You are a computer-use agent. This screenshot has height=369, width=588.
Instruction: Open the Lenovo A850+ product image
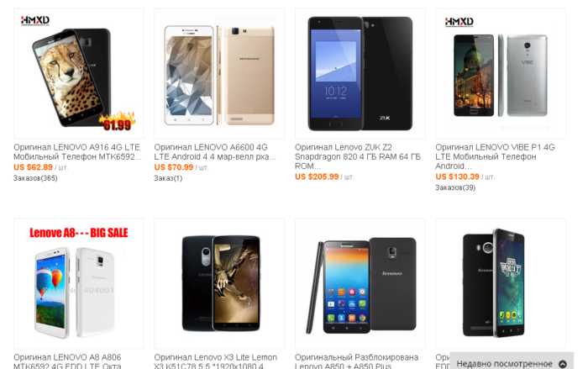point(360,284)
